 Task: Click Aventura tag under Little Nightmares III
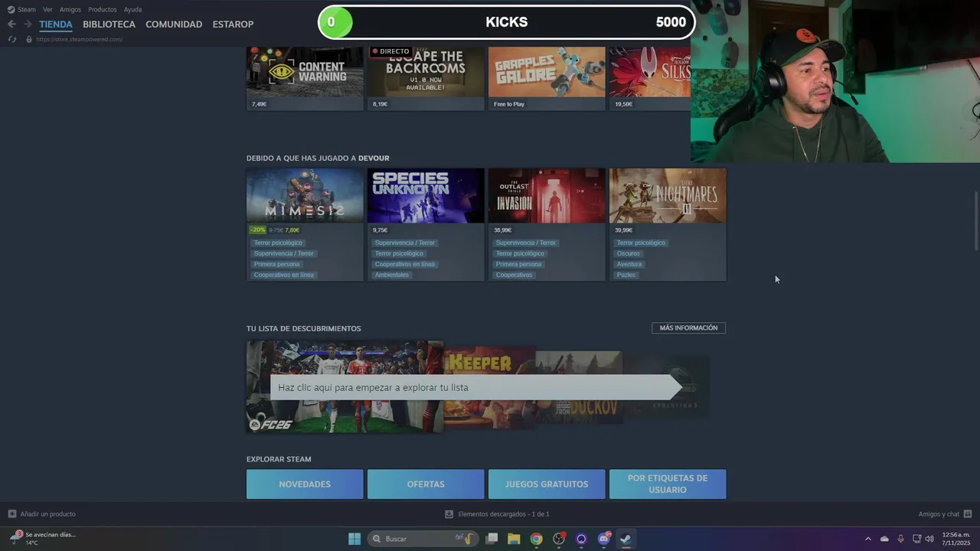(629, 264)
